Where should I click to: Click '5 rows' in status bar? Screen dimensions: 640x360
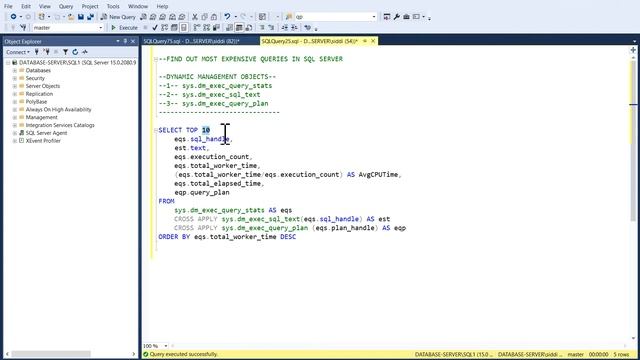coord(622,354)
